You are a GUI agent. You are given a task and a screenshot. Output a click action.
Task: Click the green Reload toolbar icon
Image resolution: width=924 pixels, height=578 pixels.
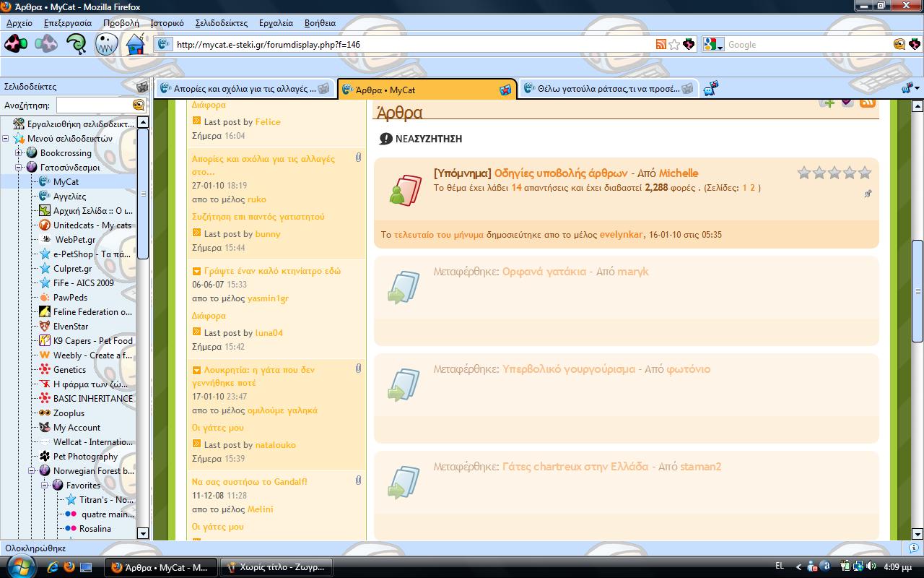click(x=77, y=44)
